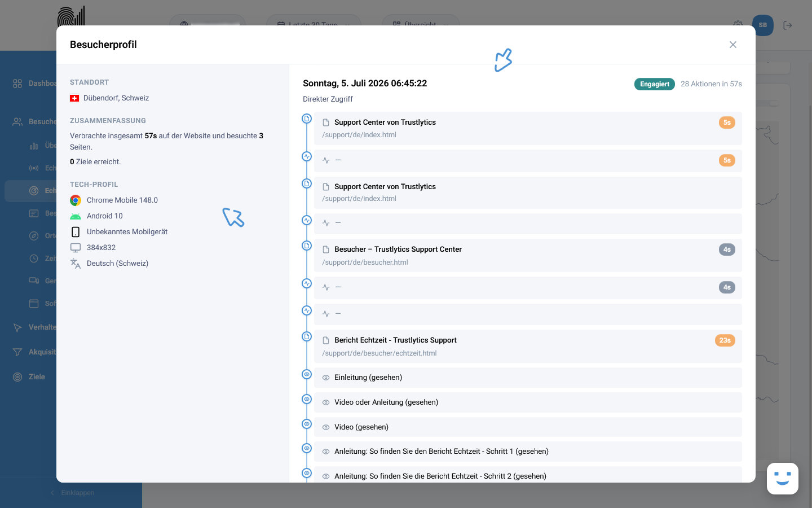Click Chrome Mobile 148.0 text
This screenshot has width=812, height=508.
(x=122, y=200)
